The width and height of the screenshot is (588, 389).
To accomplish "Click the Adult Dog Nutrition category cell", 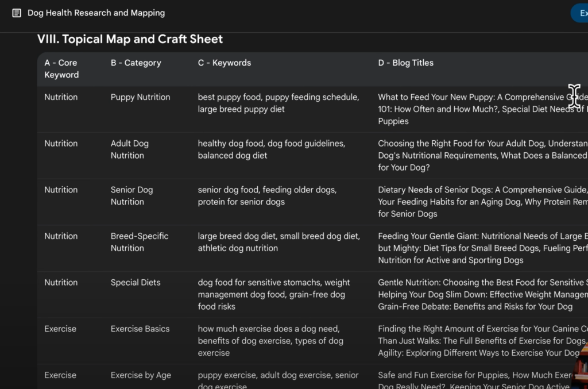I will point(129,149).
